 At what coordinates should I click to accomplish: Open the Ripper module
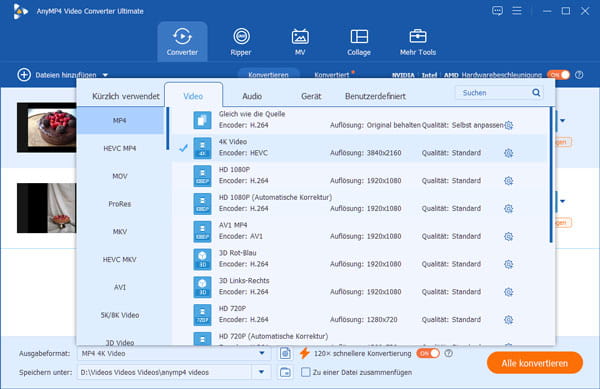(241, 42)
